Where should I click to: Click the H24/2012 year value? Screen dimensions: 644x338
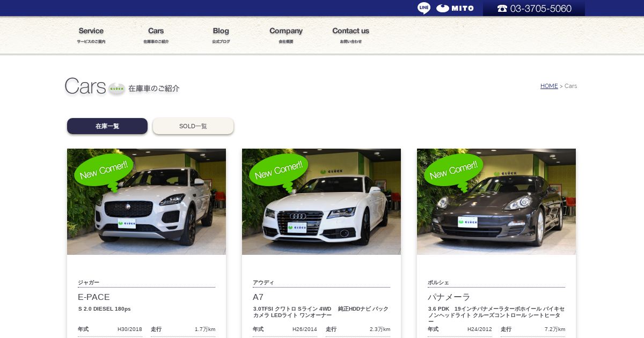tap(480, 329)
